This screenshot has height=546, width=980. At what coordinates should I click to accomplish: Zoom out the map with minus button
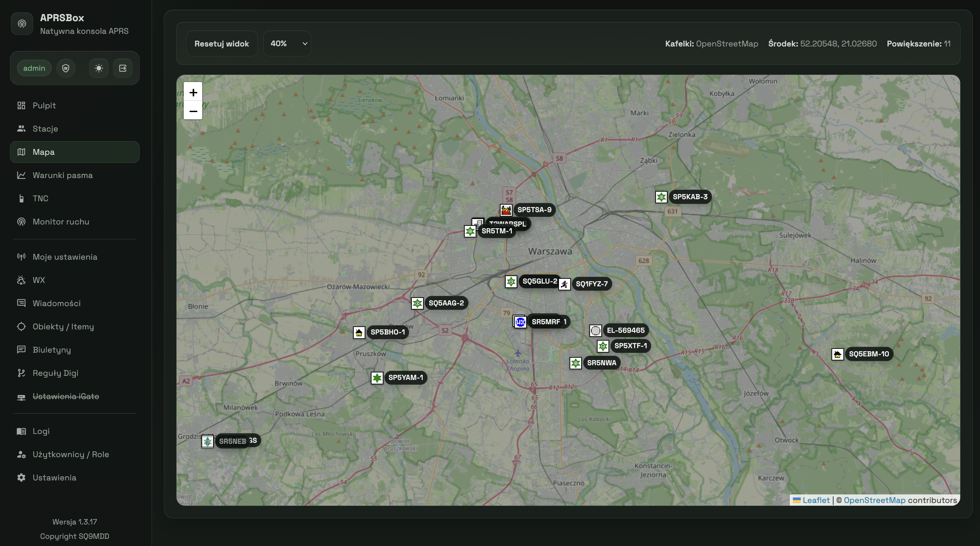[x=193, y=111]
